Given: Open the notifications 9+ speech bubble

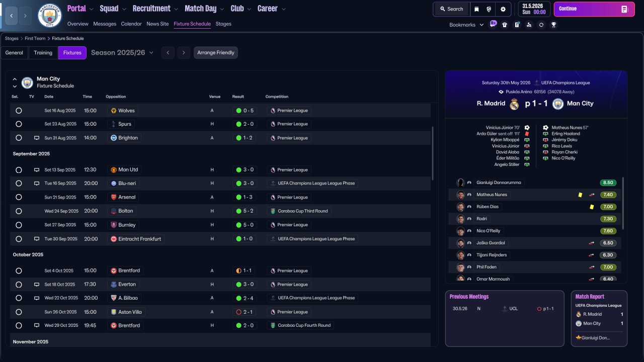Looking at the screenshot, I should (493, 24).
